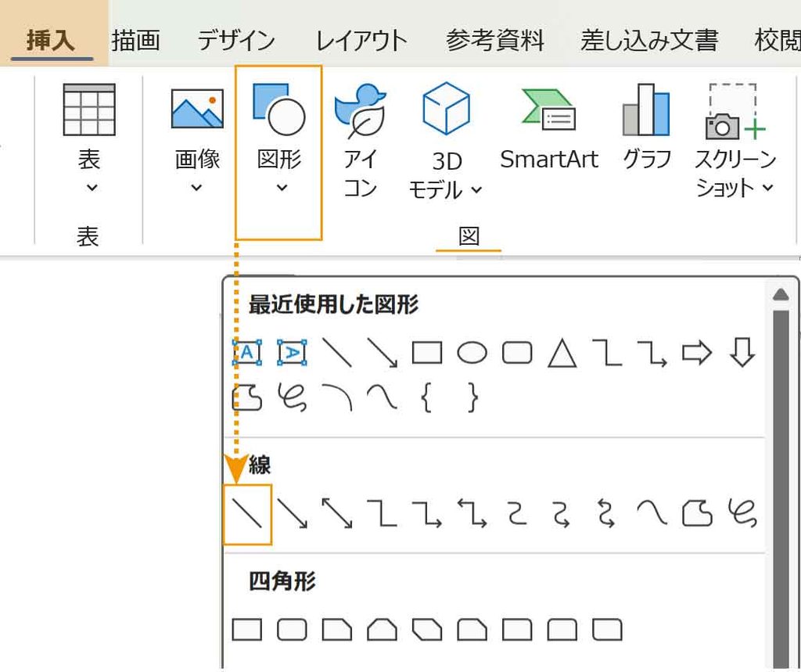Viewport: 801px width, 672px height.
Task: Click the 図形 shapes button
Action: click(279, 152)
